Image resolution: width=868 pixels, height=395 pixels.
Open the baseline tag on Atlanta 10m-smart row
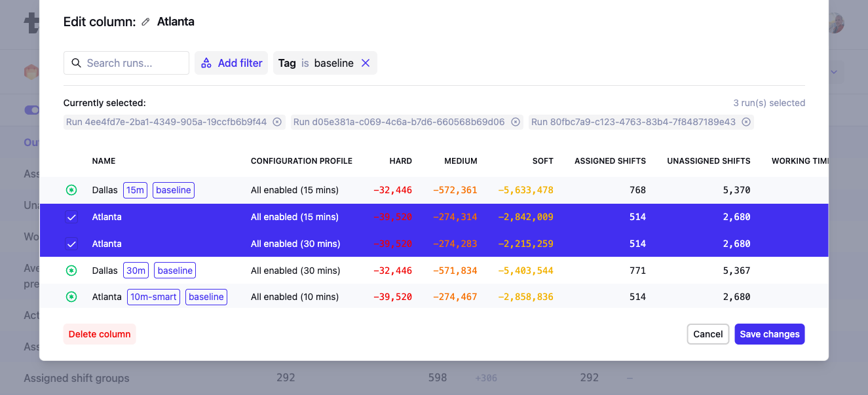pyautogui.click(x=206, y=297)
